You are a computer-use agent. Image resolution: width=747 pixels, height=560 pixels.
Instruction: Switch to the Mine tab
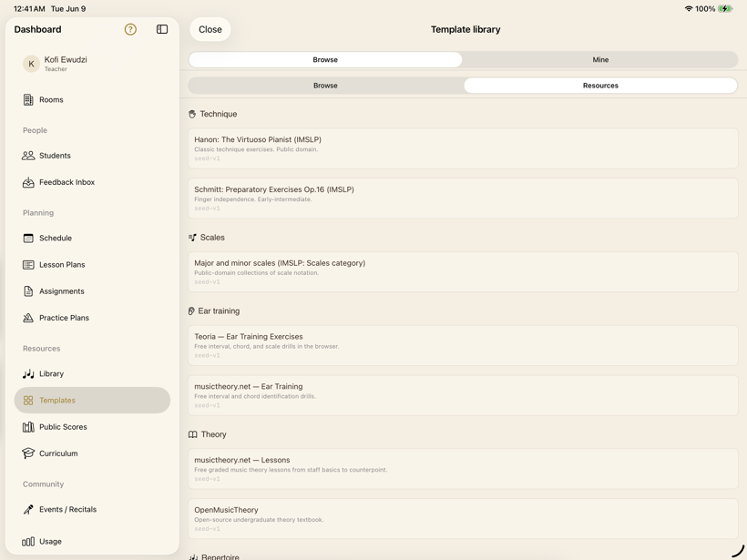pos(600,59)
